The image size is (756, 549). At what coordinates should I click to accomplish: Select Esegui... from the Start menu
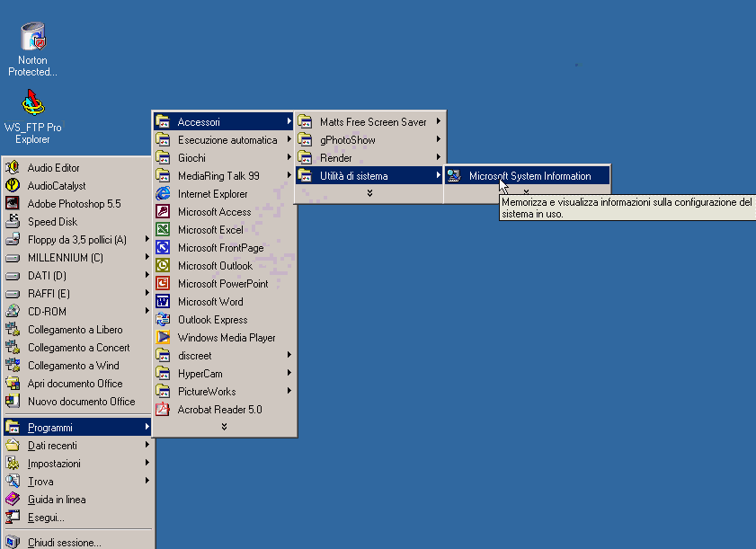(77, 518)
